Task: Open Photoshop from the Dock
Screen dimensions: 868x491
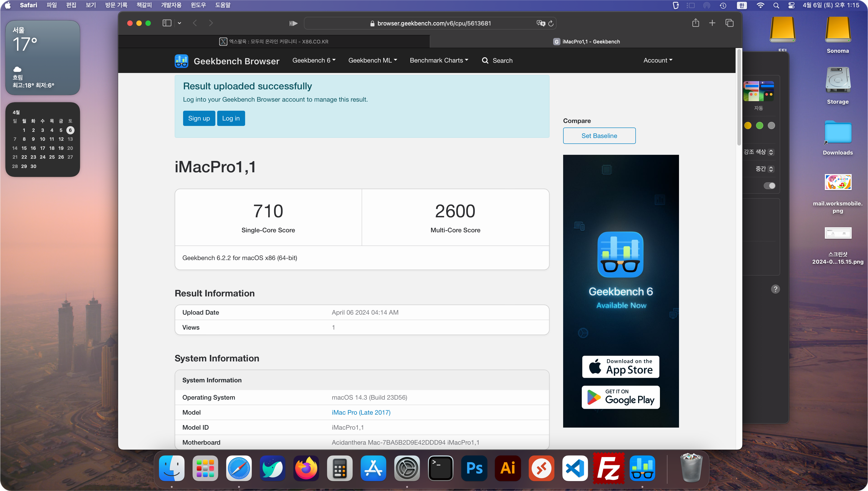Action: tap(474, 468)
